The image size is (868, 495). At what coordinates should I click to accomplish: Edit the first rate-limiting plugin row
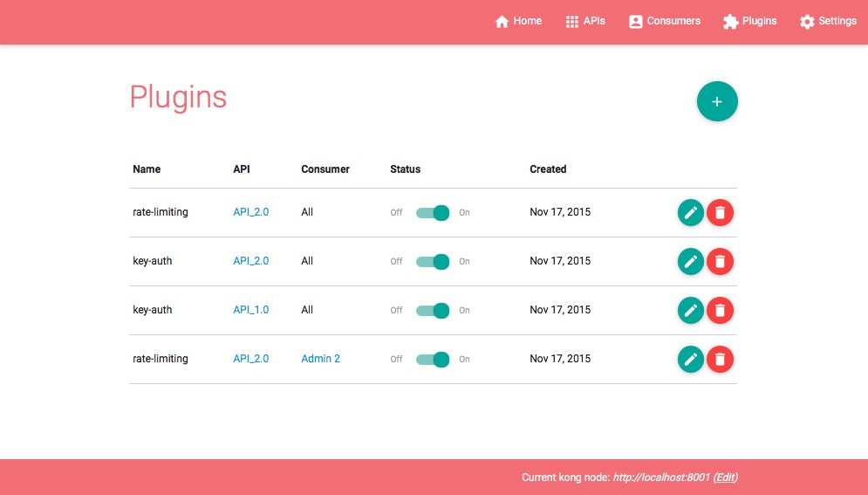(x=690, y=212)
